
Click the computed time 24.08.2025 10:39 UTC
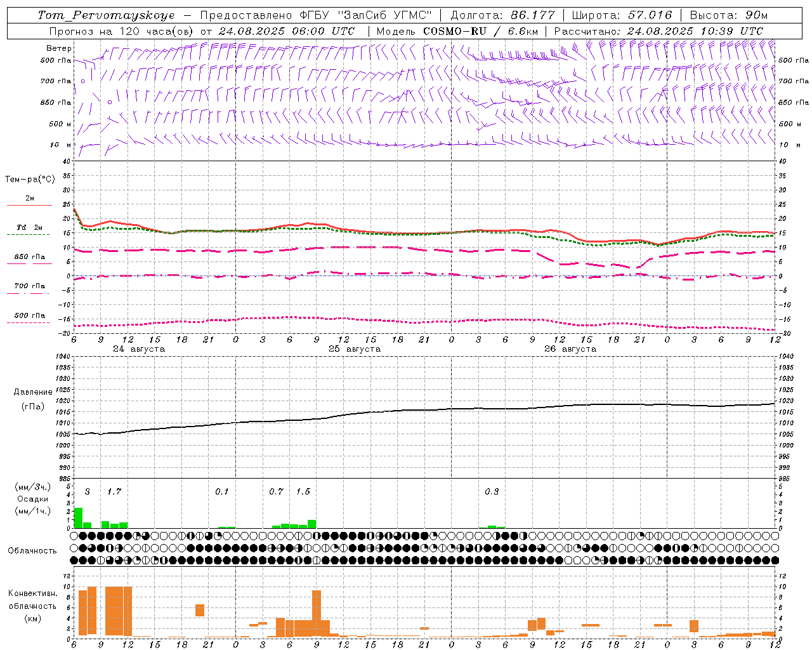[x=695, y=31]
